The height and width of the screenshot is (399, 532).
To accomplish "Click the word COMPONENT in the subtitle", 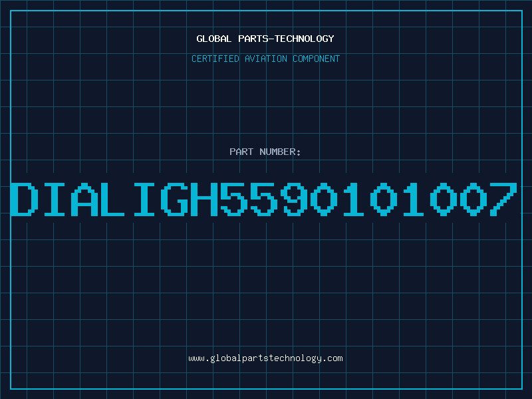I will [317, 59].
